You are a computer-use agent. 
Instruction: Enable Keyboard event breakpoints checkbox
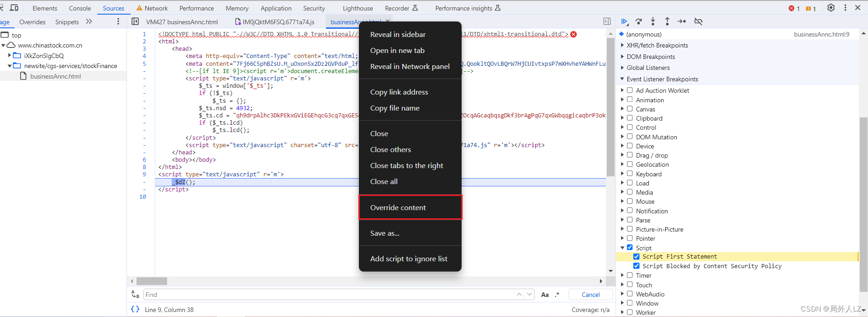[630, 174]
